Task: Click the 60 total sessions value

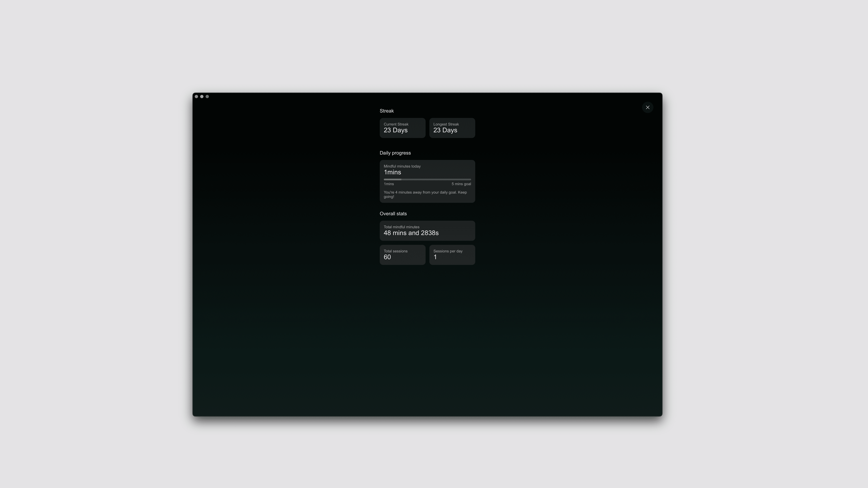Action: 387,257
